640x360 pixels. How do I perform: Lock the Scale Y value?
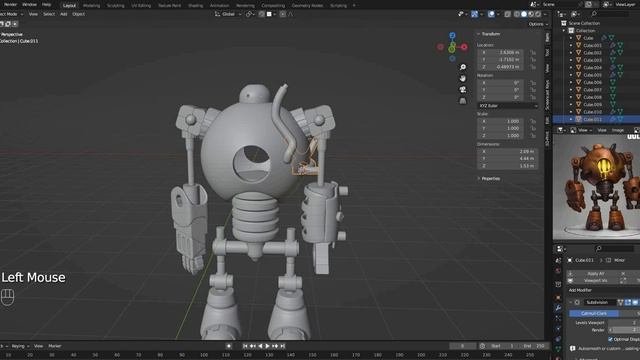(x=533, y=128)
